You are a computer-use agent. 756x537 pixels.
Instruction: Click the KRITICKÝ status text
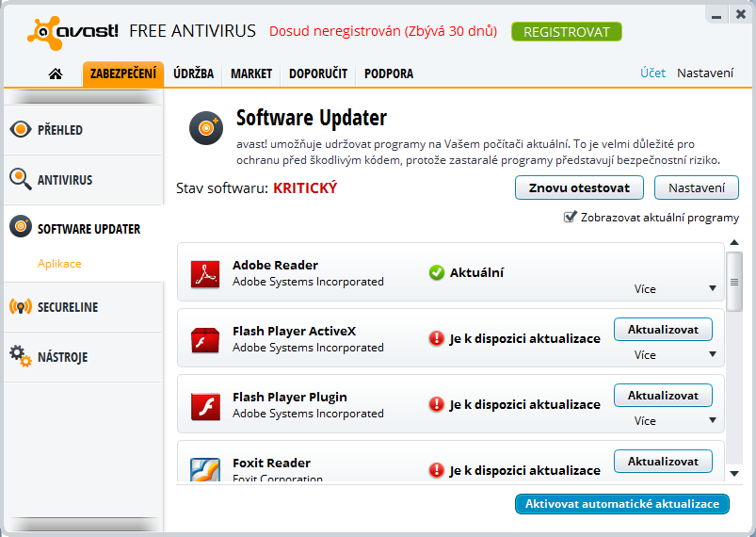(305, 188)
